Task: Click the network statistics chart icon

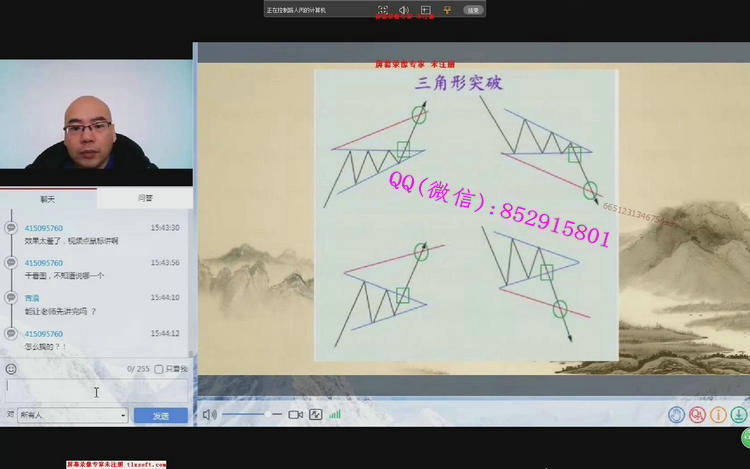Action: point(316,414)
